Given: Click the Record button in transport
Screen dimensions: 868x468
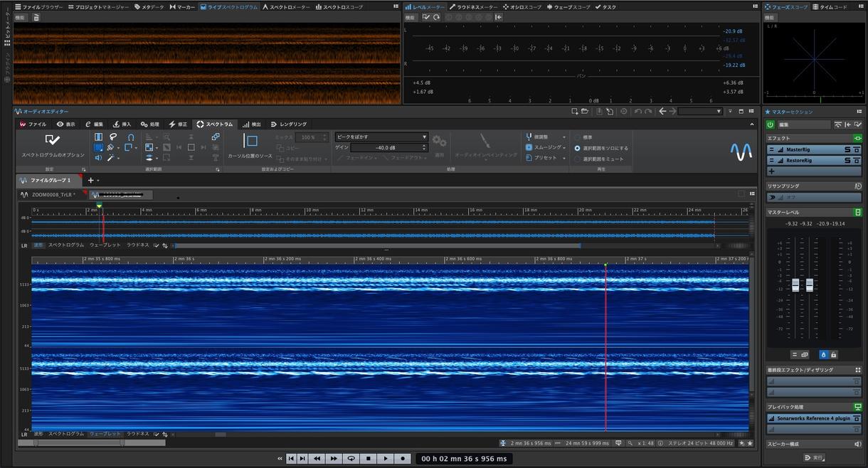Looking at the screenshot, I should click(x=402, y=459).
